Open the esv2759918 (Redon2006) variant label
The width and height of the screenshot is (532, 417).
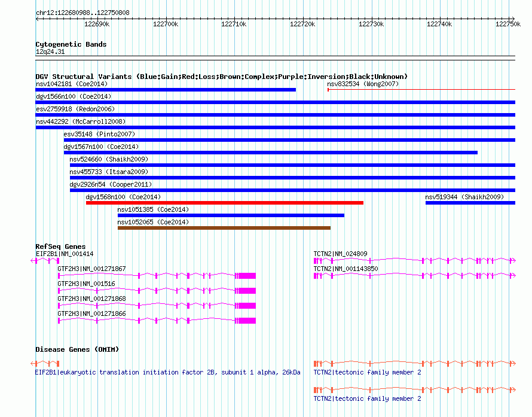[x=75, y=109]
